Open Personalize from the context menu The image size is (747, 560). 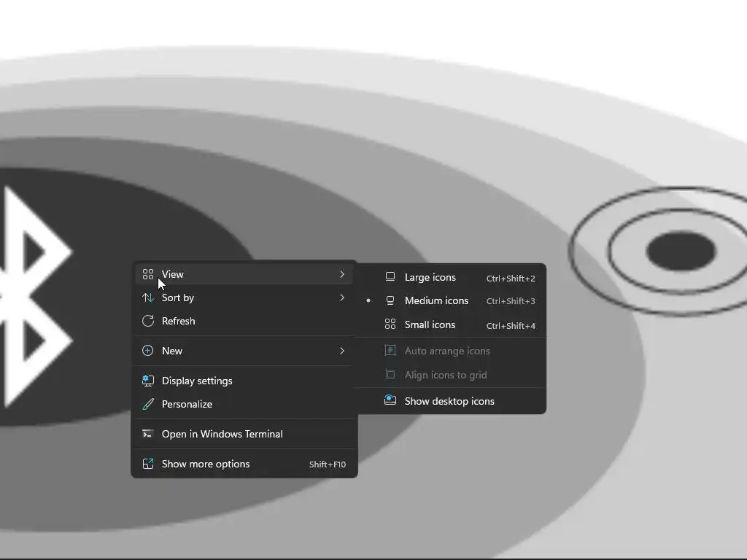(244, 404)
